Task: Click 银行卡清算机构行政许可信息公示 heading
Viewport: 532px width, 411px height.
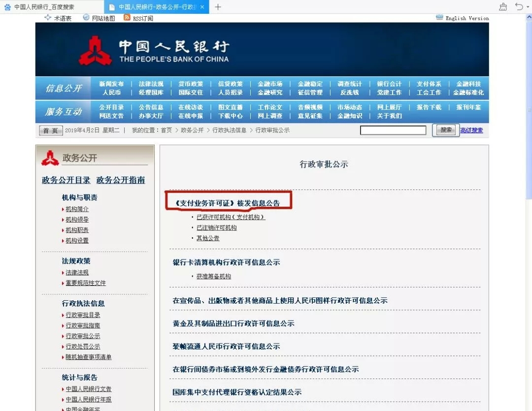Action: coord(226,262)
